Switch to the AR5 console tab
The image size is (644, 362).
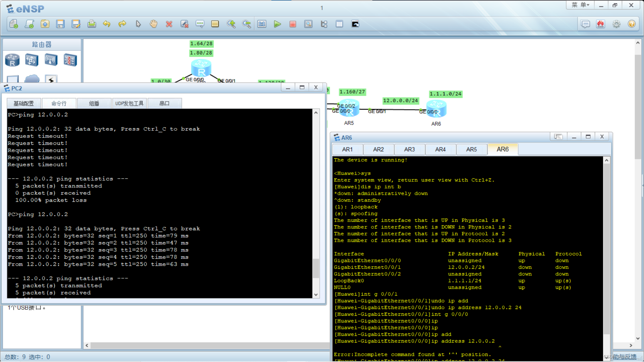472,149
